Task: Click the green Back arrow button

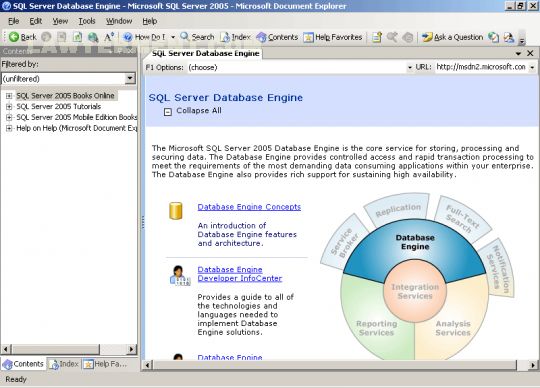Action: [22, 37]
